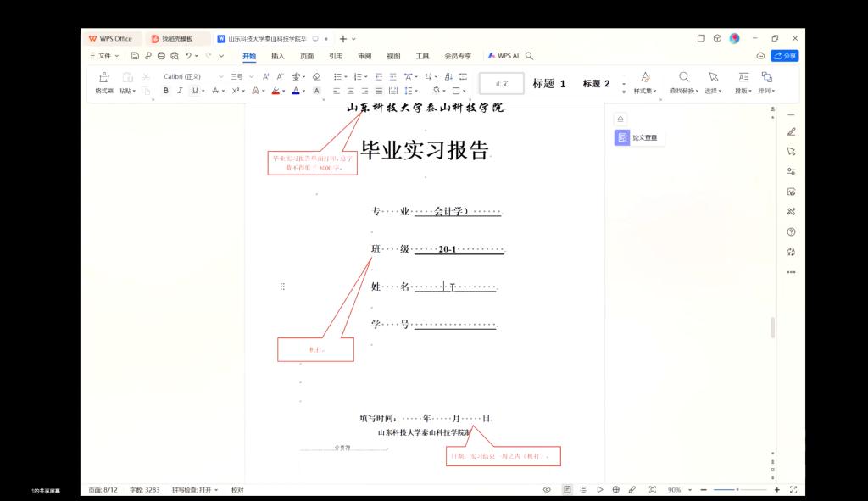868x501 pixels.
Task: Click the Print icon in quick toolbar
Action: (161, 56)
